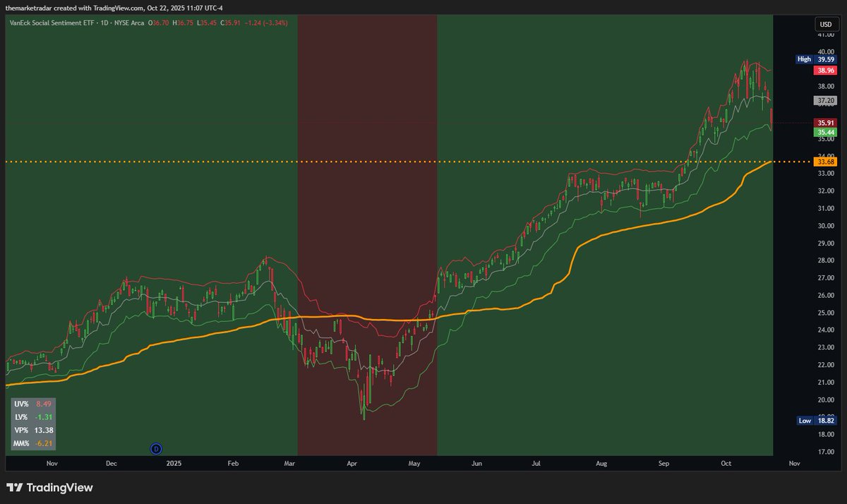Screen dimensions: 847x504
Task: Click the Oct label on time axis
Action: [727, 464]
